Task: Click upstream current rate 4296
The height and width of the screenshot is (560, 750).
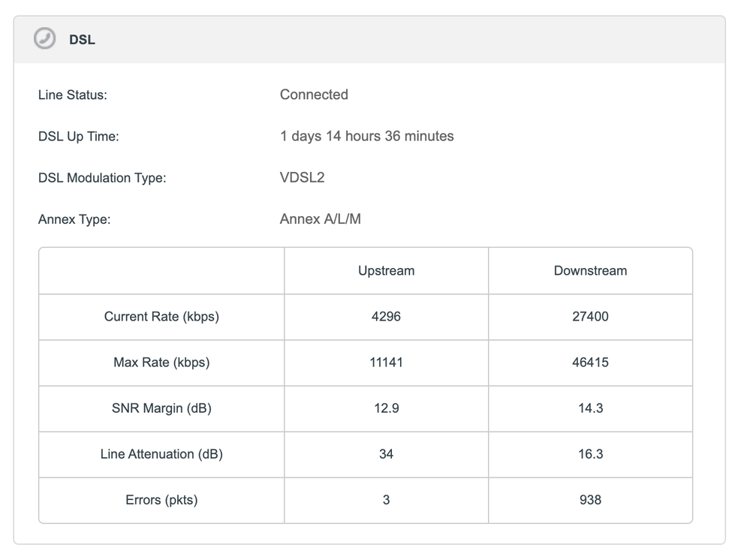Action: click(386, 316)
